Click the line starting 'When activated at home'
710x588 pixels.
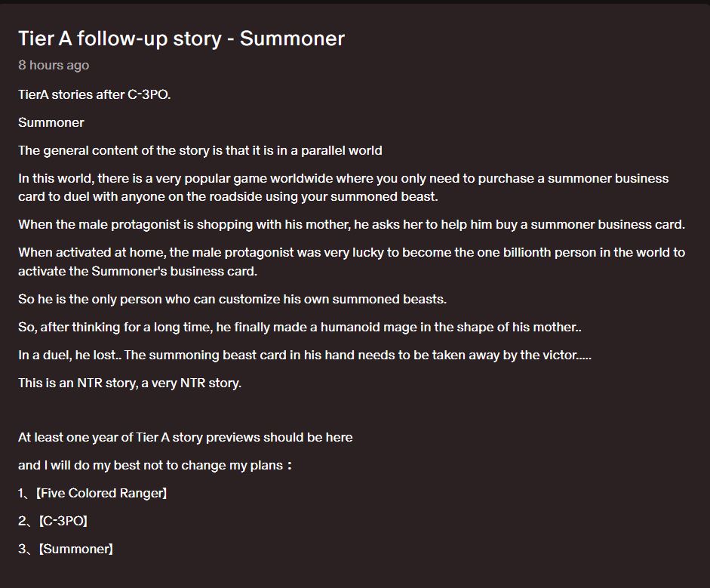coord(351,252)
